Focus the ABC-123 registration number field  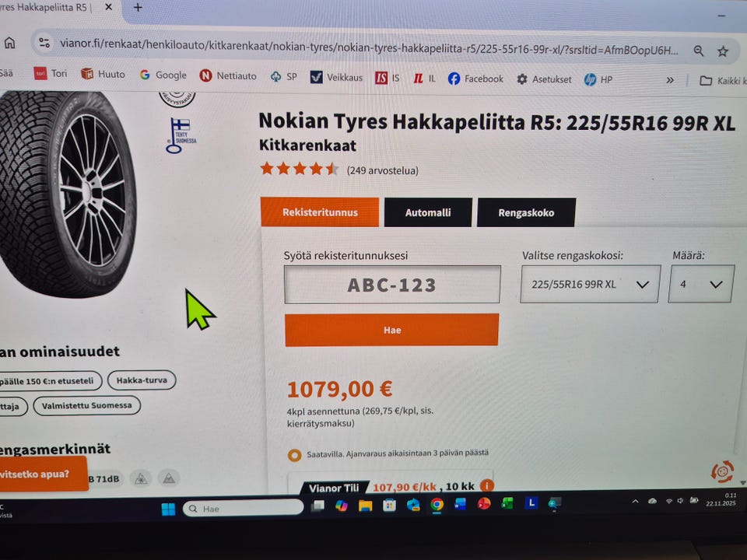(392, 285)
